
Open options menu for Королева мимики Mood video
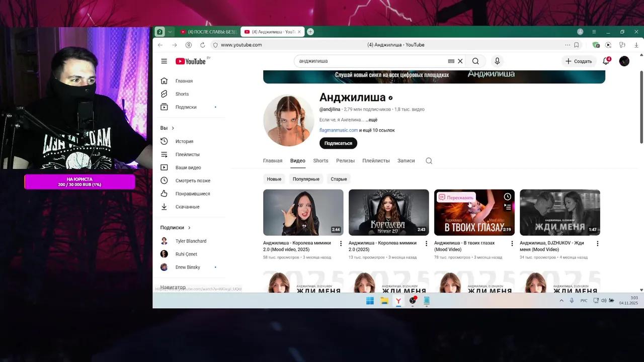341,243
